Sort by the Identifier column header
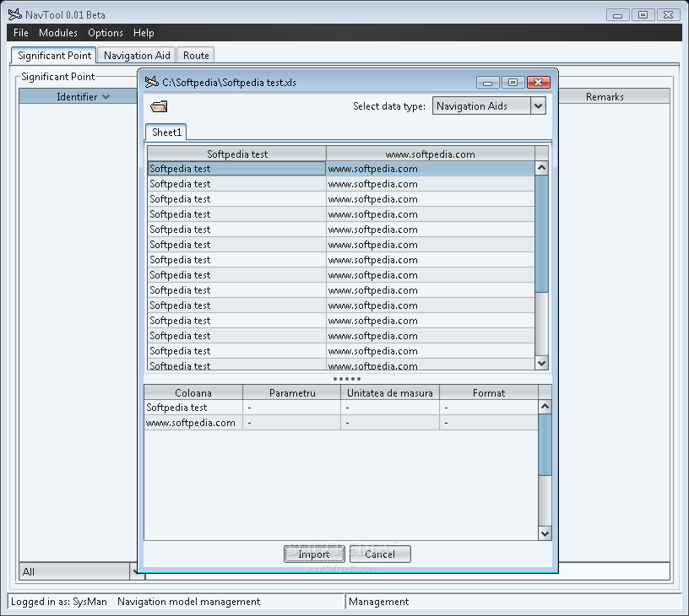The width and height of the screenshot is (689, 616). coord(79,96)
